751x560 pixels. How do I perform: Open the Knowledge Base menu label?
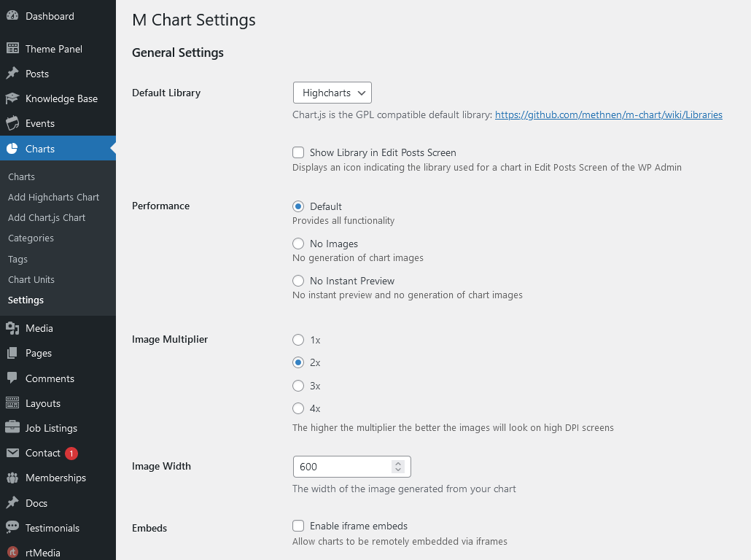click(x=61, y=98)
